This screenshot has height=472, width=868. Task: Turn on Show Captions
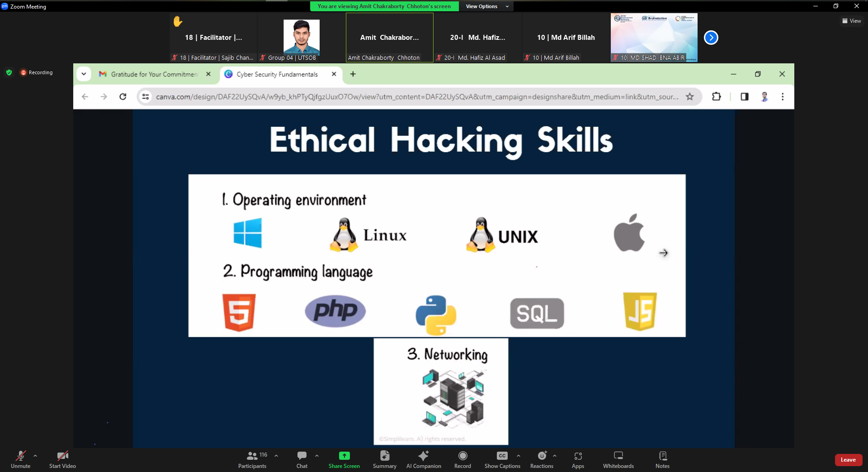(x=502, y=459)
